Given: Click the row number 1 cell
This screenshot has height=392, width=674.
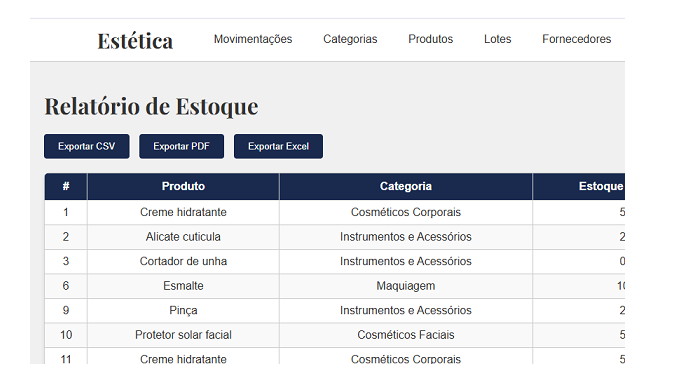Looking at the screenshot, I should tap(66, 212).
